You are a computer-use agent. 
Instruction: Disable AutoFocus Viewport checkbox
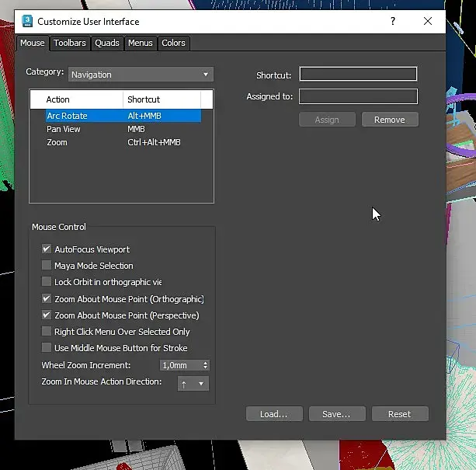tap(47, 249)
